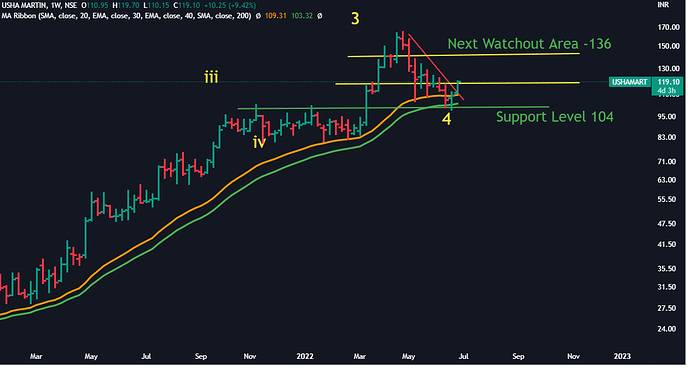Click the green 103.32 moving average value
This screenshot has width=690, height=368.
(302, 16)
